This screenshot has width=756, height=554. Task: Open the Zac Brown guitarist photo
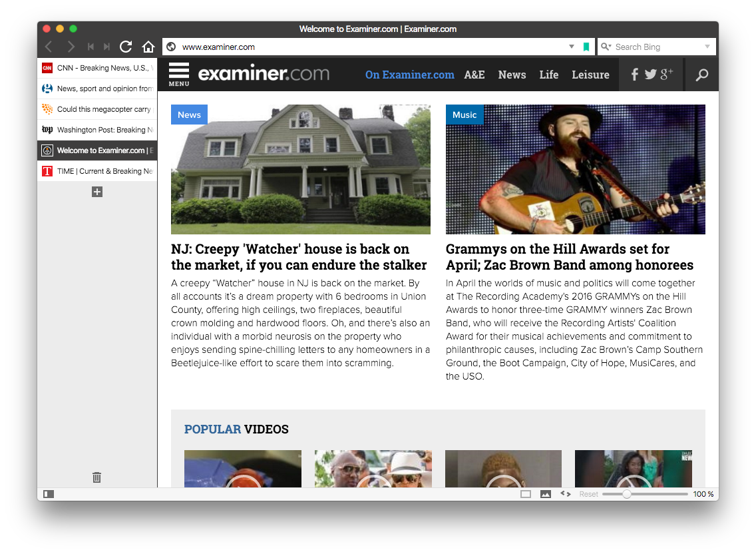click(576, 169)
